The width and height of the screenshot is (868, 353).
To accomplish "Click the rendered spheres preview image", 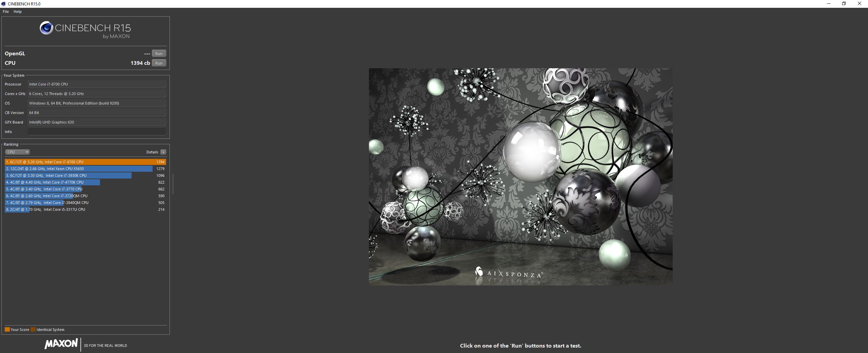I will 520,176.
